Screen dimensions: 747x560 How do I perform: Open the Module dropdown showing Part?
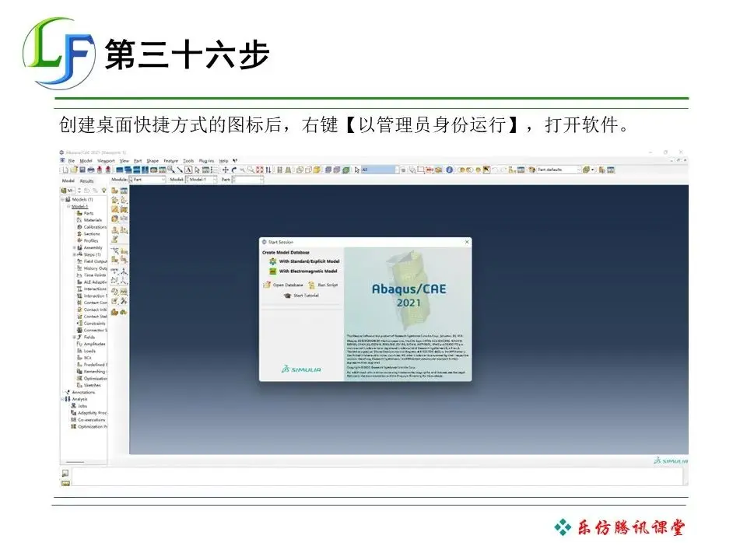(147, 180)
